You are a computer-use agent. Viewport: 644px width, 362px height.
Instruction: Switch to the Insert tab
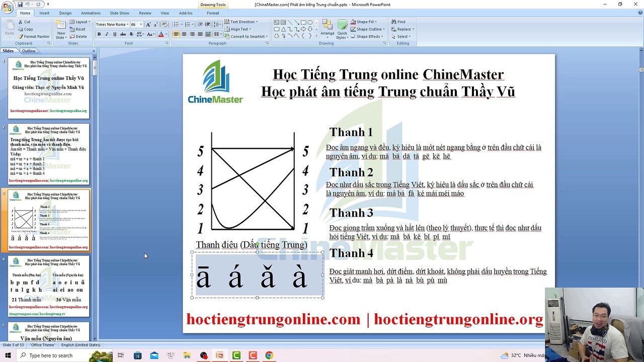pyautogui.click(x=44, y=13)
